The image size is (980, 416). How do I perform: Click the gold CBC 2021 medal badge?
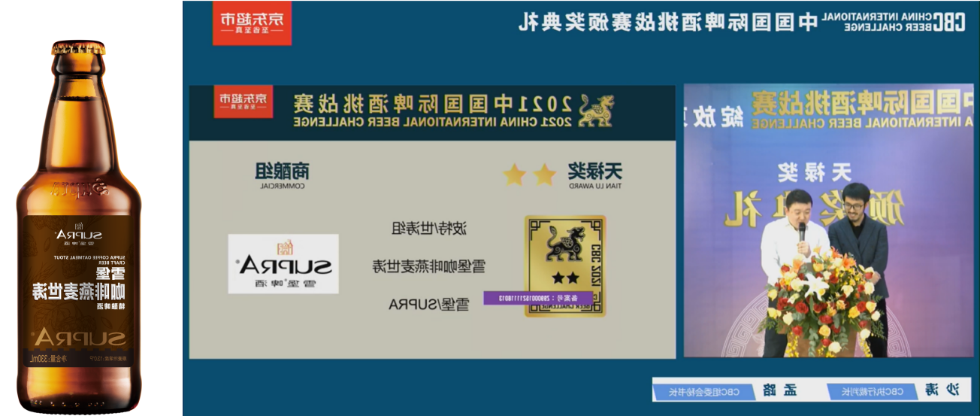point(564,266)
